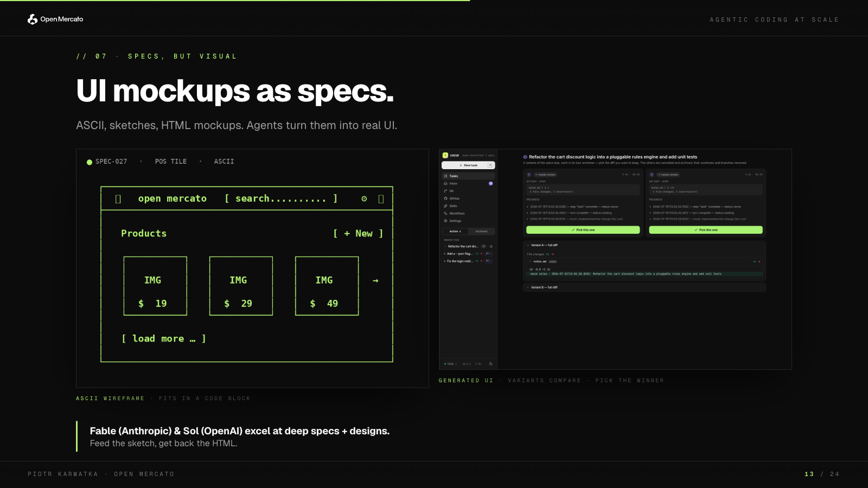Click the SPEC-027 label
This screenshot has height=488, width=868.
pyautogui.click(x=111, y=162)
